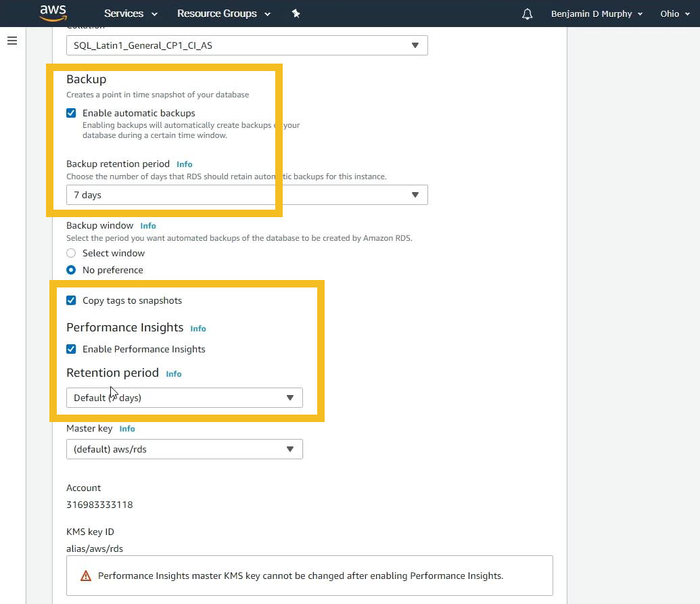Viewport: 700px width, 604px height.
Task: Open the hamburger side navigation menu
Action: tap(12, 41)
